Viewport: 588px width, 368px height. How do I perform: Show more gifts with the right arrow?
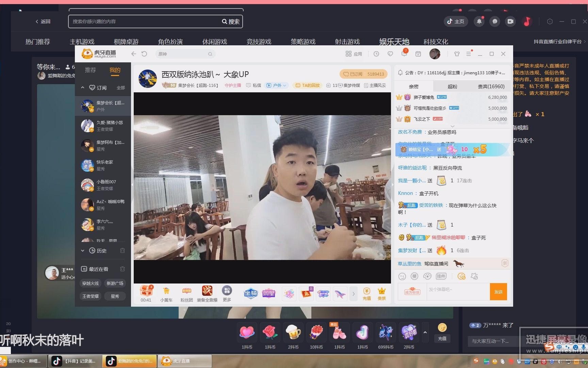click(x=354, y=294)
